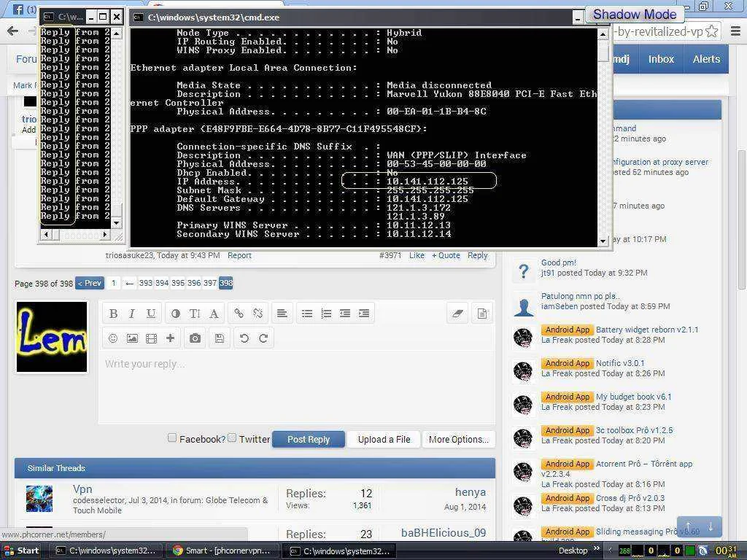Reply to post #3971
This screenshot has width=747, height=560.
(478, 256)
